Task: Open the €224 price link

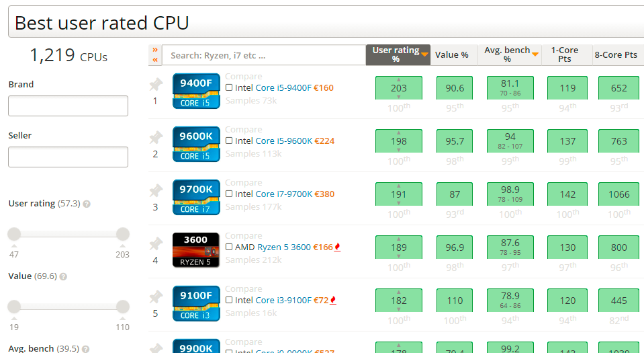Action: click(x=324, y=141)
